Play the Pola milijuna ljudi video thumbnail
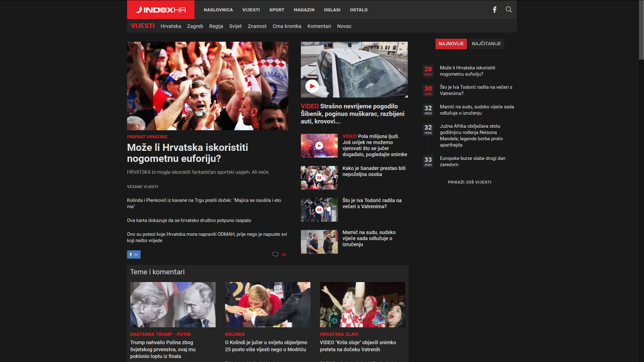The width and height of the screenshot is (644, 362). (319, 146)
